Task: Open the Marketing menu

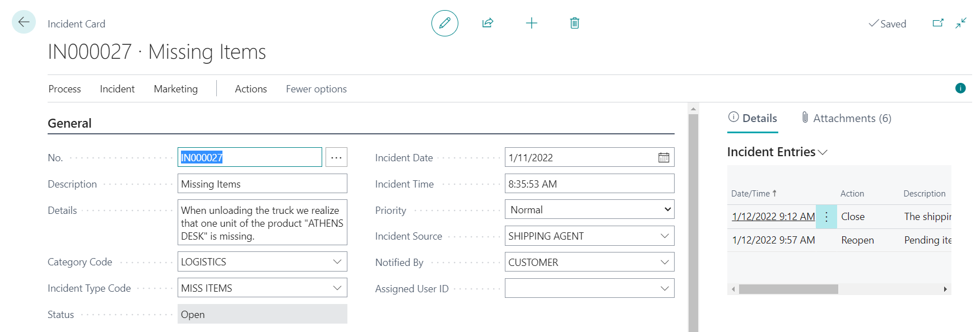Action: [176, 89]
